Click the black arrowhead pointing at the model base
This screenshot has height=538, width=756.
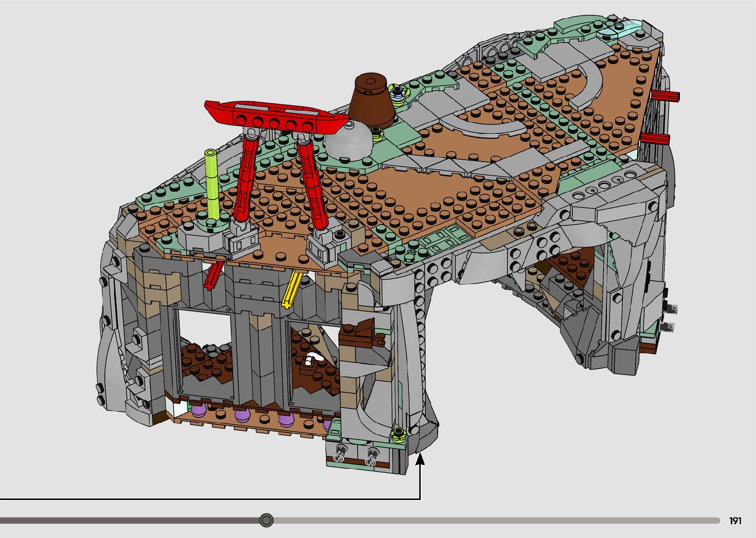point(420,459)
